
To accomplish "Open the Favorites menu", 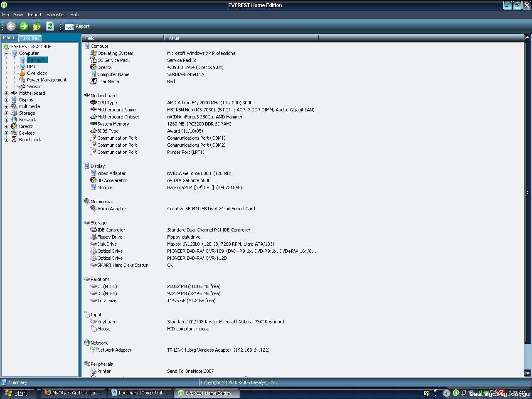I will pyautogui.click(x=56, y=15).
